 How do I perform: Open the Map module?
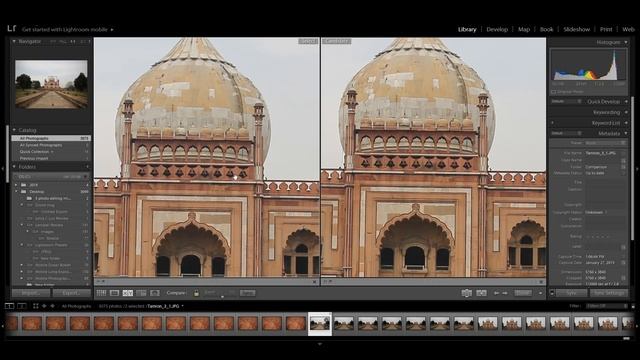pyautogui.click(x=524, y=29)
